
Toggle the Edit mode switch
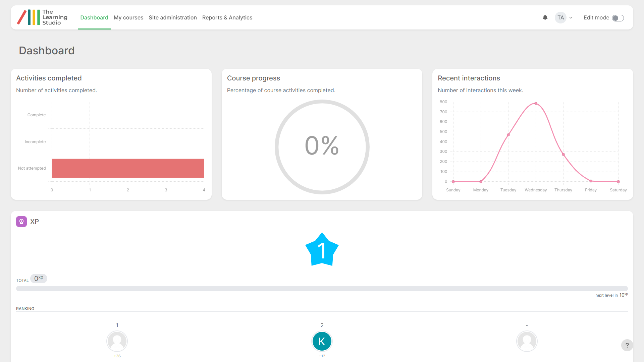tap(618, 18)
